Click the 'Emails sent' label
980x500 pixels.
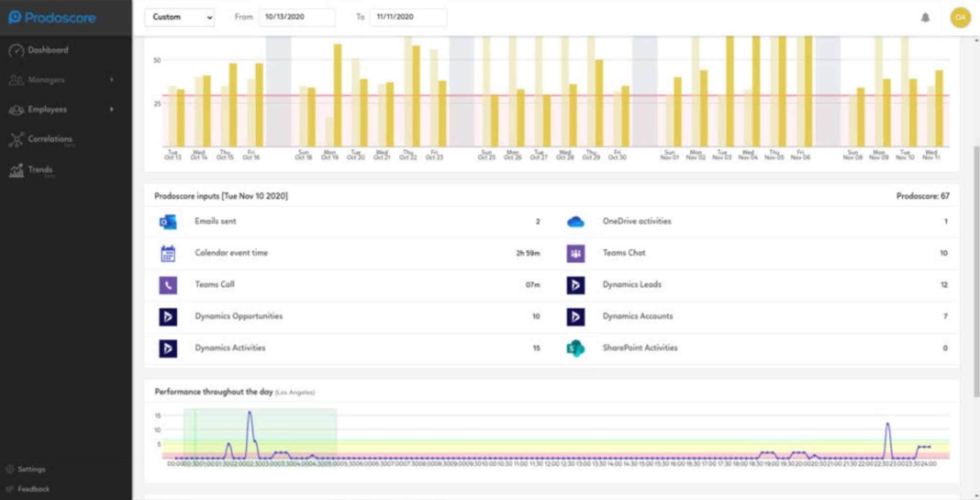coord(216,221)
